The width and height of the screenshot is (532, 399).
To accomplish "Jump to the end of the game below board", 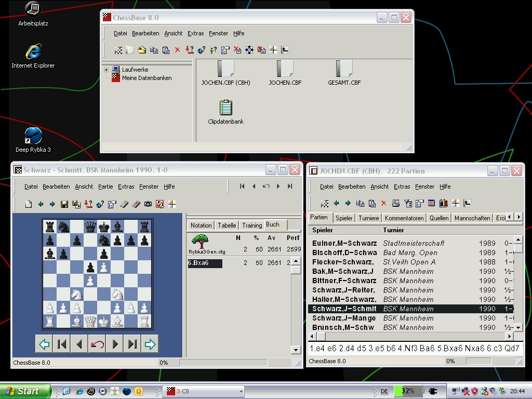I will 132,344.
